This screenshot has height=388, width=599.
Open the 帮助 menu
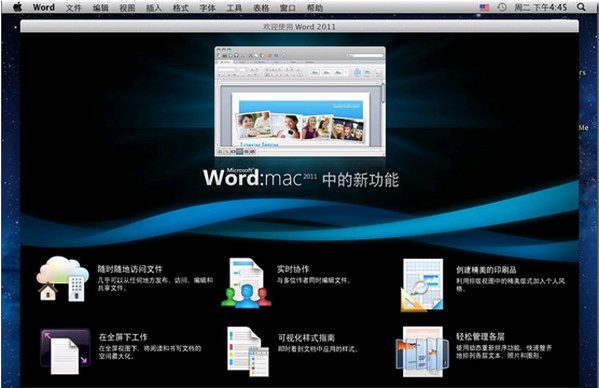point(314,8)
